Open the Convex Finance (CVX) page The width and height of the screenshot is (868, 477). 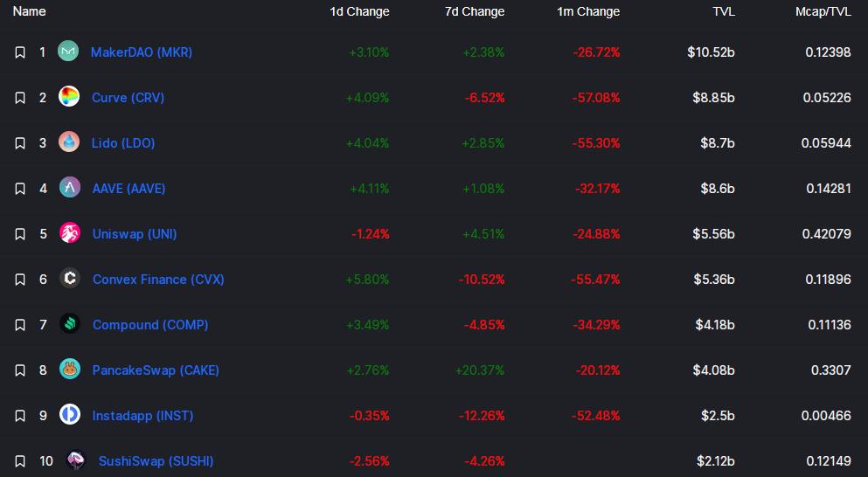pyautogui.click(x=158, y=279)
